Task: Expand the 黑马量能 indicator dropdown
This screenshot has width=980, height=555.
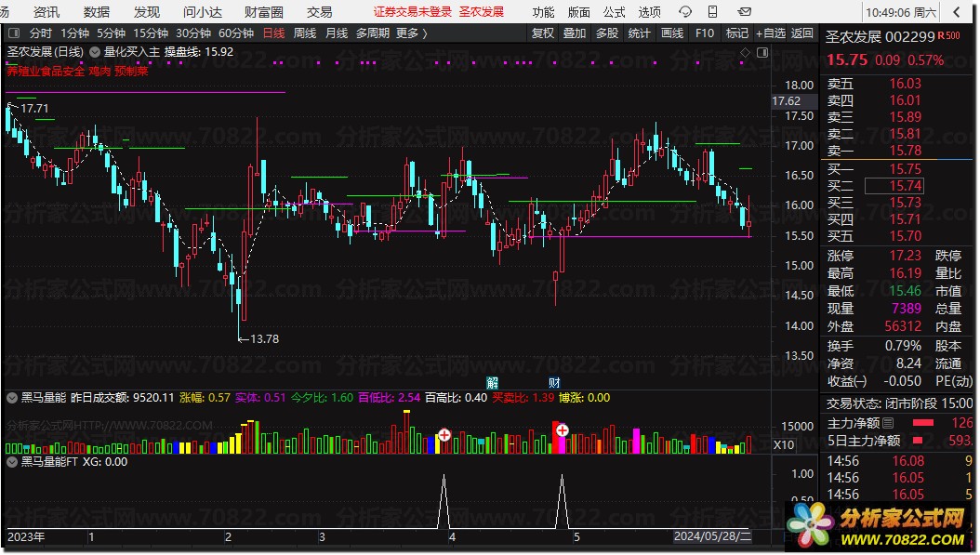Action: click(x=12, y=398)
